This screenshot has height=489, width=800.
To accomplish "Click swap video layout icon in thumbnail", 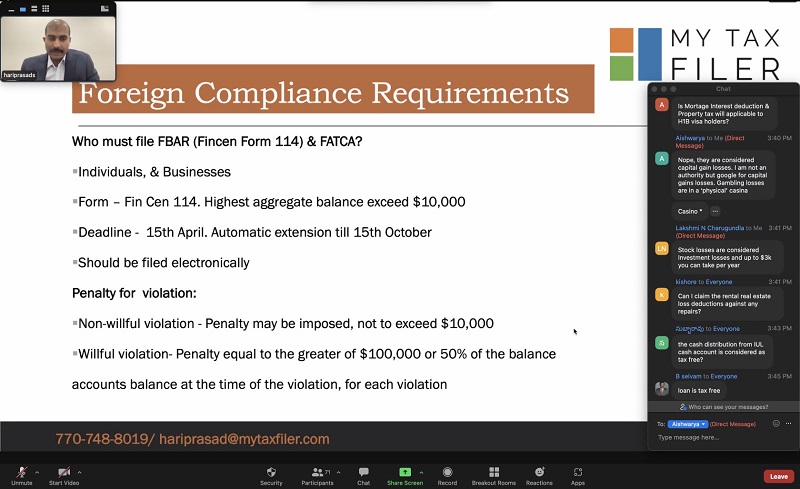I will pyautogui.click(x=105, y=9).
